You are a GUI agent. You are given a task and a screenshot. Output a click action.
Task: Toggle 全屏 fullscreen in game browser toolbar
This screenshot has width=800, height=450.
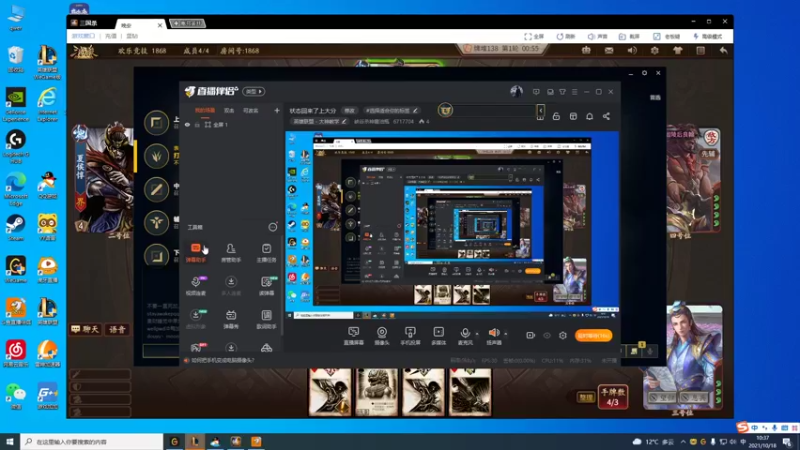[x=534, y=36]
